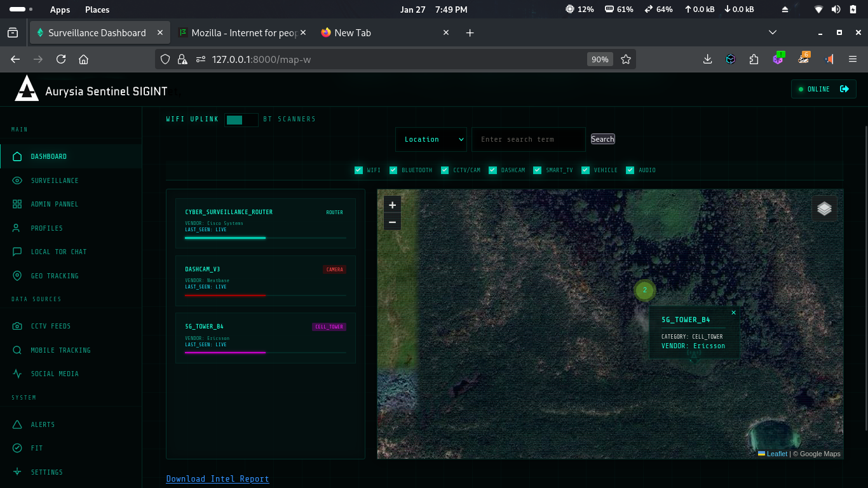Click the FIT checkmark icon
Image resolution: width=868 pixels, height=488 pixels.
17,448
